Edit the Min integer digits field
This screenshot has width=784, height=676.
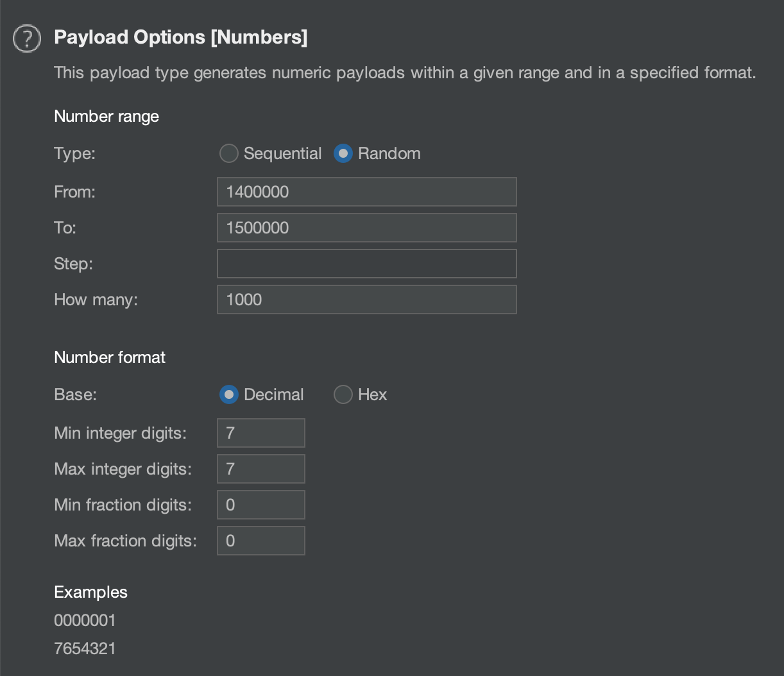point(260,433)
